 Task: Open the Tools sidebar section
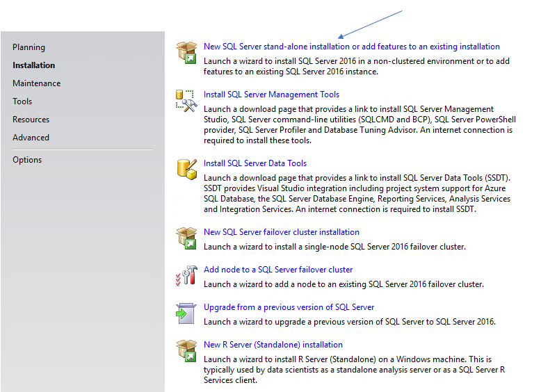click(22, 101)
